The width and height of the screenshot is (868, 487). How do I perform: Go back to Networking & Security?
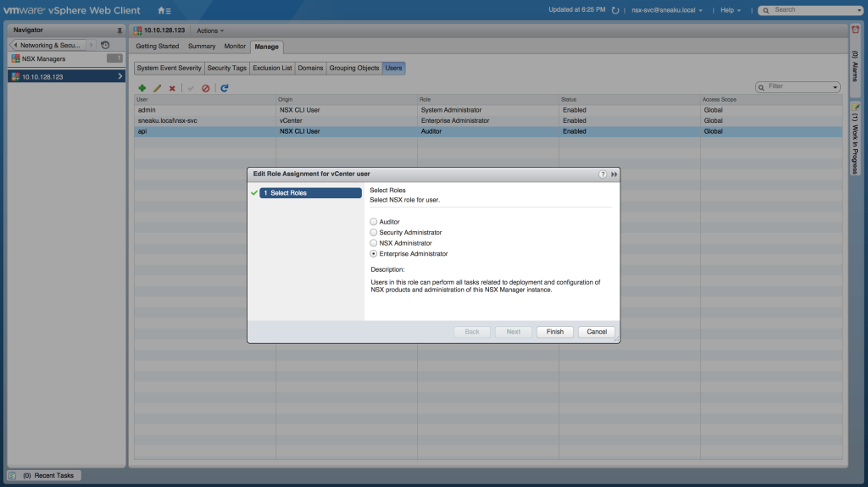tap(48, 45)
